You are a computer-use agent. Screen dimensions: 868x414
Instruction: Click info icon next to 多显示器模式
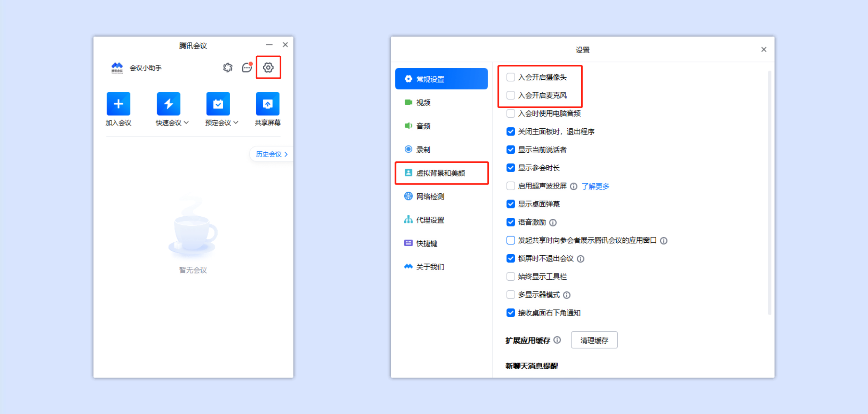tap(567, 295)
